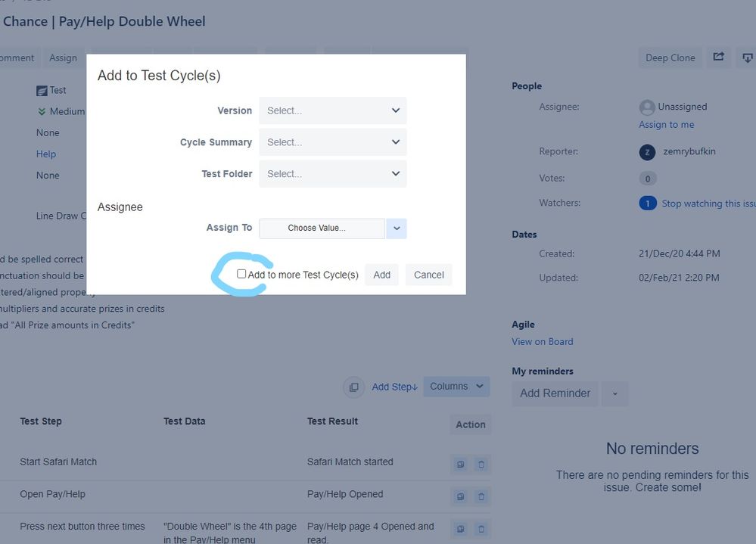This screenshot has height=544, width=756.
Task: Click the Updated date 02/Feb/21 2:20 PM
Action: coord(679,278)
